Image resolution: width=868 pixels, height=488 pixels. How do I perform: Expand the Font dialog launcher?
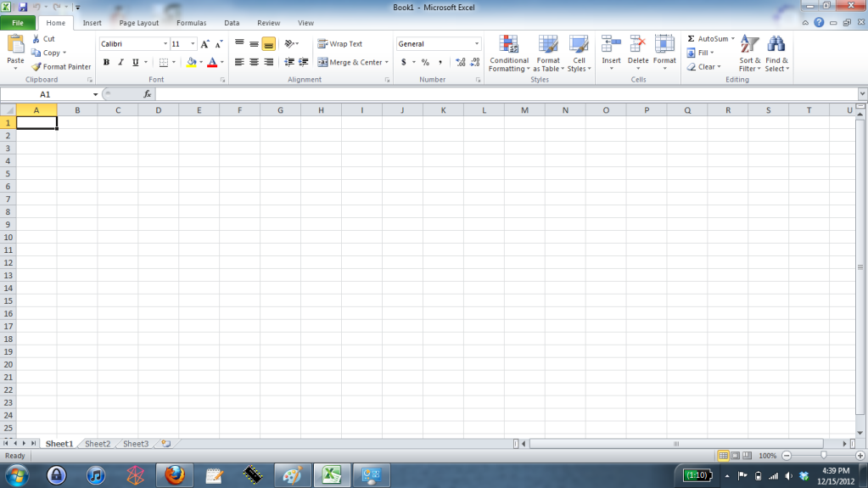222,81
